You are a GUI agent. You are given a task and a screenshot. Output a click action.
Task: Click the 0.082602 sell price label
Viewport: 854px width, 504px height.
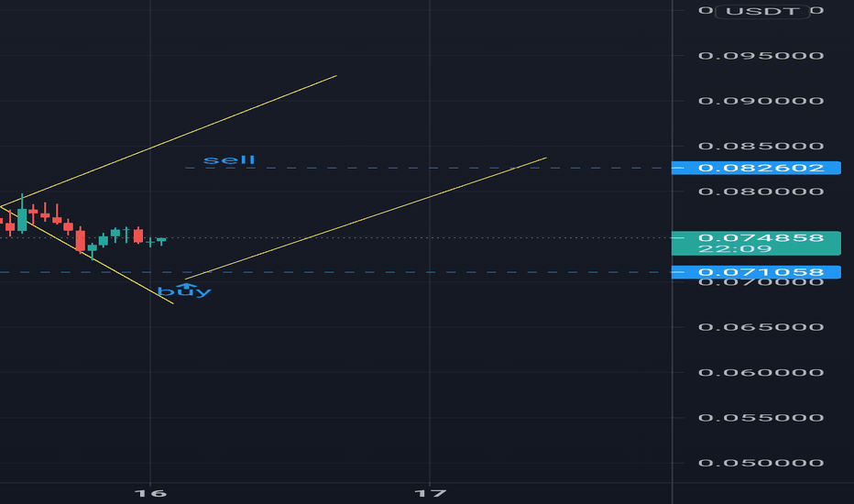(757, 168)
